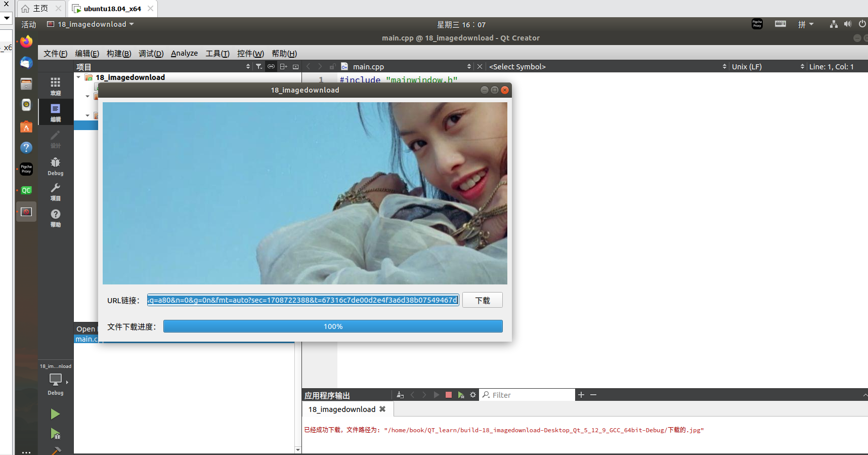Close the 18_imagedownload output tab
Viewport: 868px width, 455px height.
[382, 409]
